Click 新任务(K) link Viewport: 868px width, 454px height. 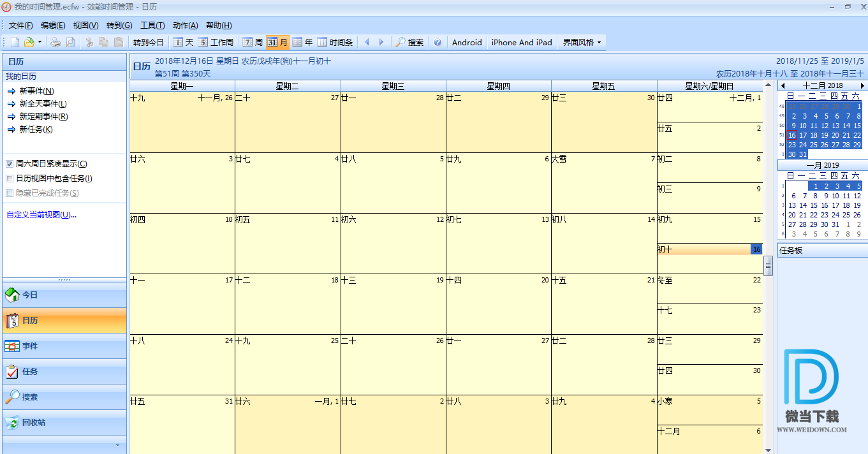click(36, 129)
